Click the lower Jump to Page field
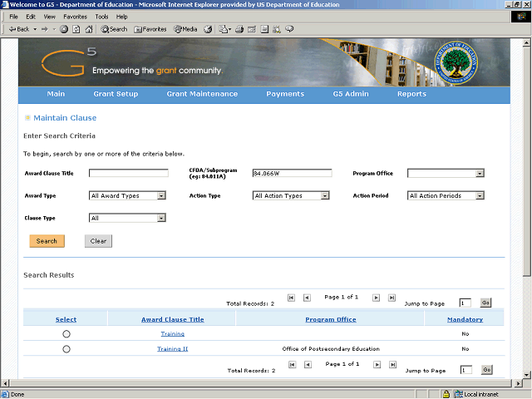This screenshot has width=532, height=399. pos(465,370)
